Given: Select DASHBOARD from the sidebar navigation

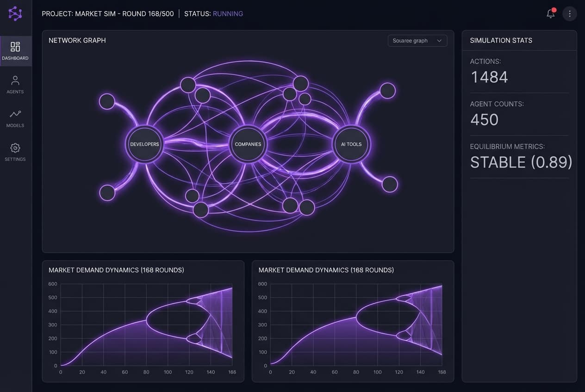Looking at the screenshot, I should pos(15,51).
